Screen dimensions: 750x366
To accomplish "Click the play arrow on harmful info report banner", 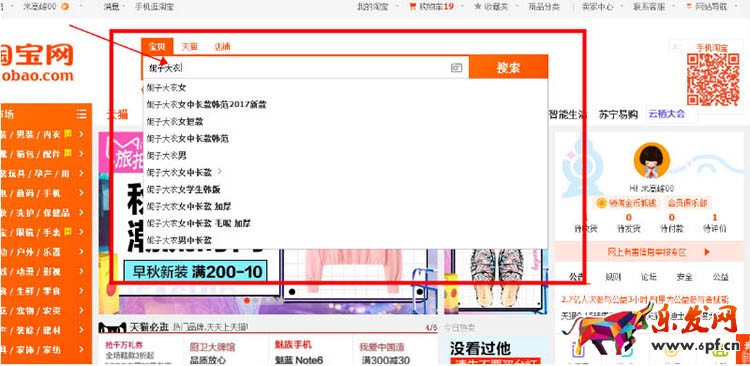I will [x=707, y=252].
